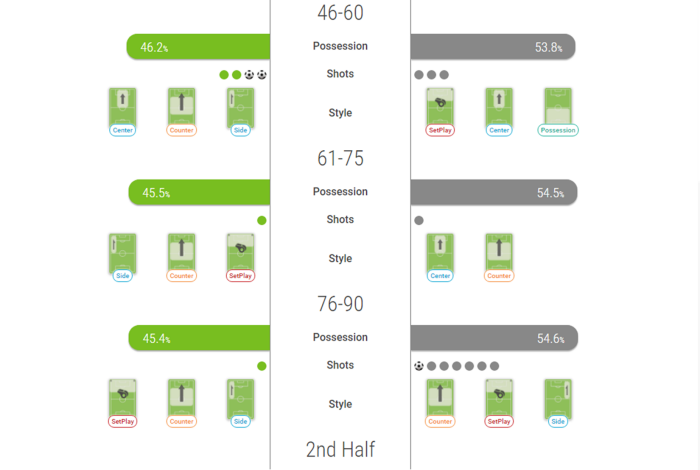This screenshot has width=700, height=470.
Task: Select gray team's SetPlay icon in 46-60
Action: click(440, 109)
